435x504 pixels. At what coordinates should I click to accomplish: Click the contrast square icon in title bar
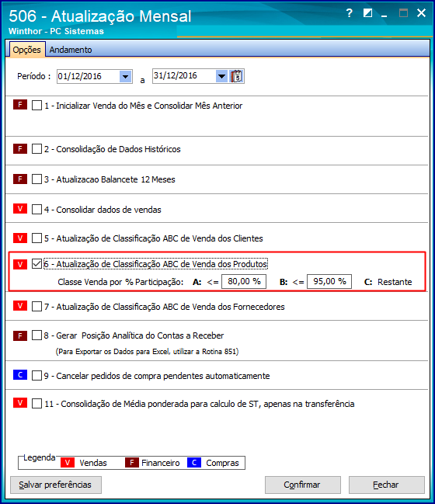pyautogui.click(x=367, y=13)
